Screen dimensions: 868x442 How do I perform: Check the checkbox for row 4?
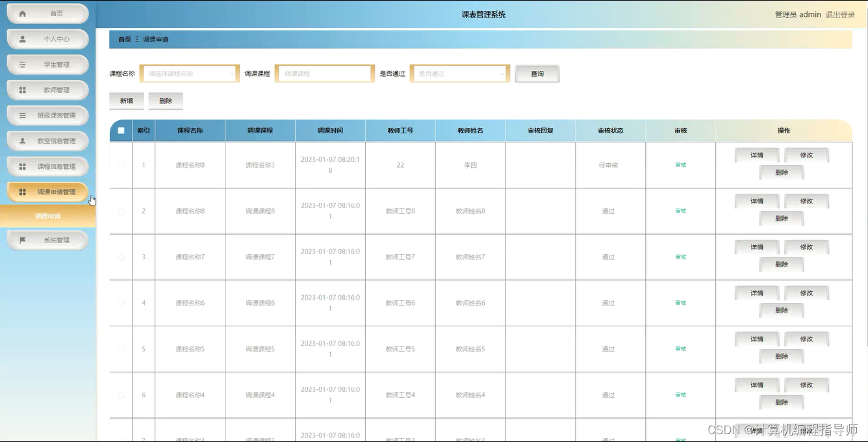point(121,303)
